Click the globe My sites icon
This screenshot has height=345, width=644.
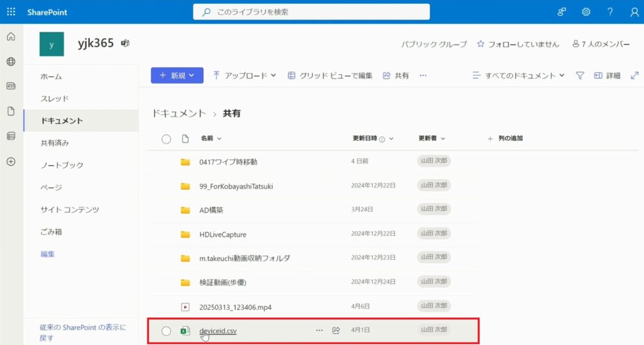(x=11, y=62)
